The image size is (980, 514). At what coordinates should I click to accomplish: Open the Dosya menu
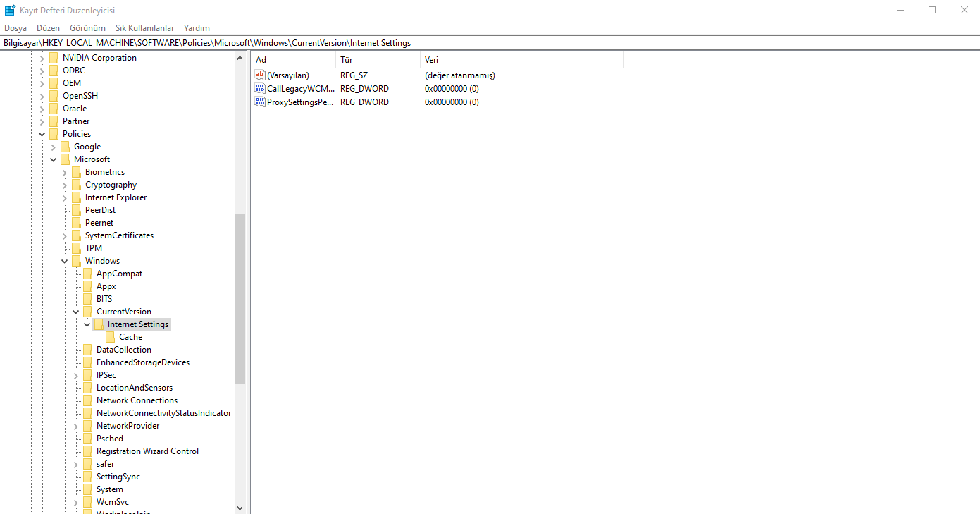click(x=15, y=28)
